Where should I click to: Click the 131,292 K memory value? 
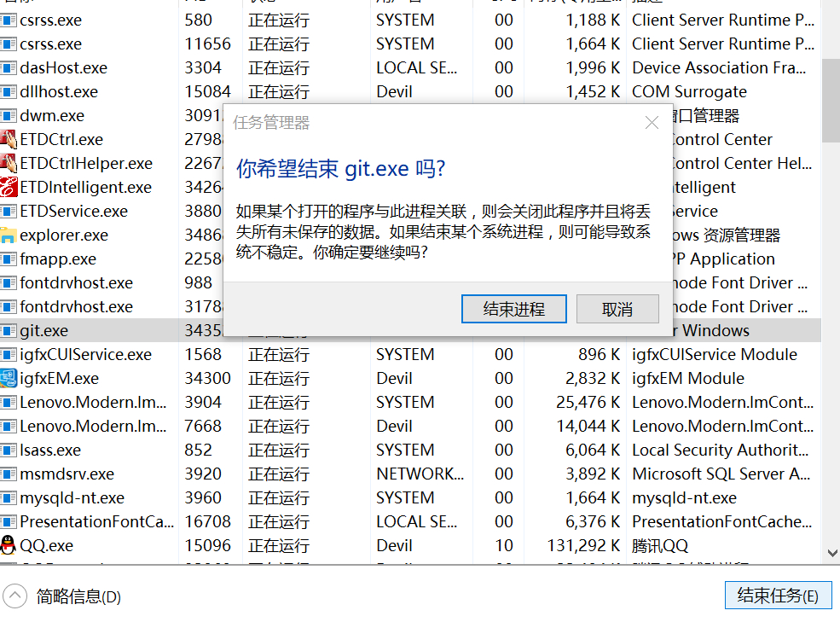(x=582, y=545)
